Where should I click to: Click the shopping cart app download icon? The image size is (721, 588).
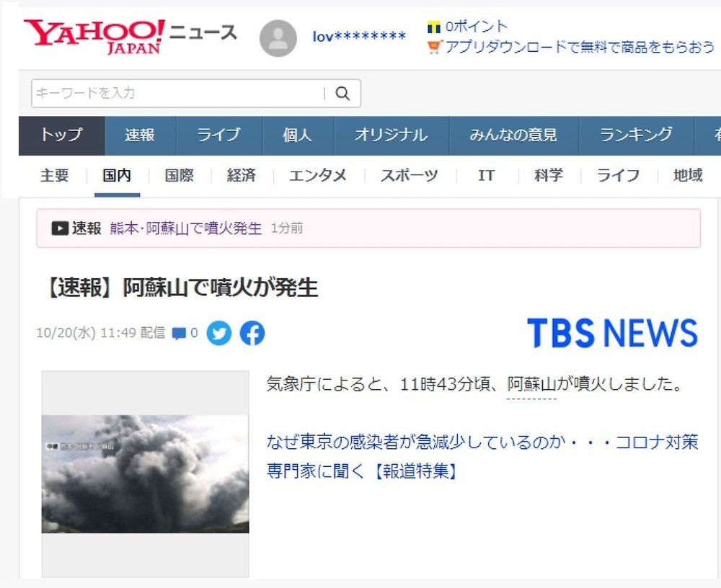pos(434,47)
